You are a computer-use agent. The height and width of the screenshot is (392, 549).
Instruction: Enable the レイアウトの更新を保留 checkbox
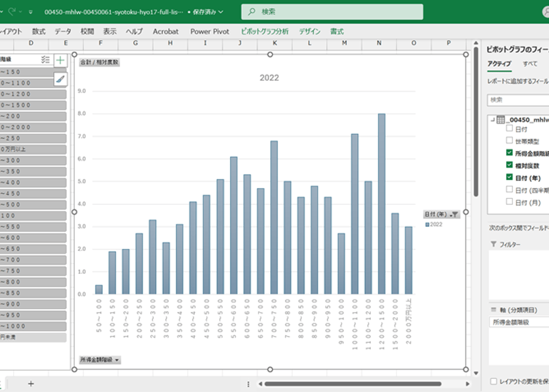(494, 381)
